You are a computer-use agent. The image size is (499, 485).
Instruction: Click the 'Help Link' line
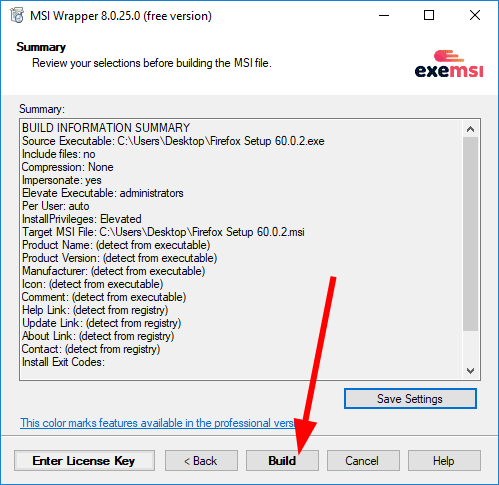(x=95, y=310)
